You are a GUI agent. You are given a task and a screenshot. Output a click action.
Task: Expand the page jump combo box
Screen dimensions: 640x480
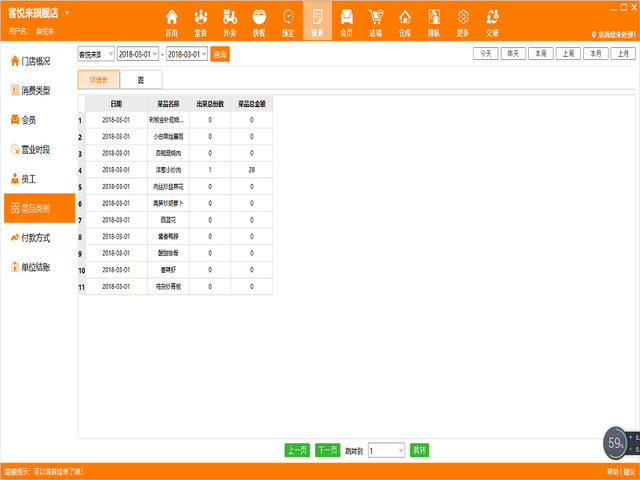pyautogui.click(x=401, y=451)
